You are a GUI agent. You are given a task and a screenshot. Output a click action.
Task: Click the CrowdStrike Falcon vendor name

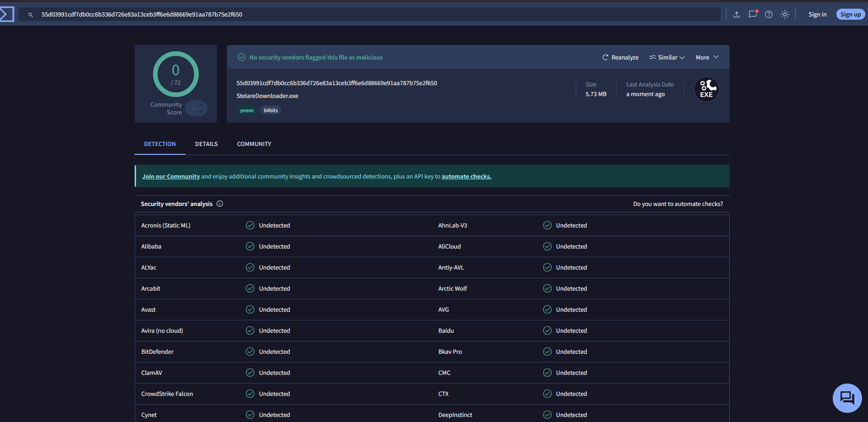[167, 394]
